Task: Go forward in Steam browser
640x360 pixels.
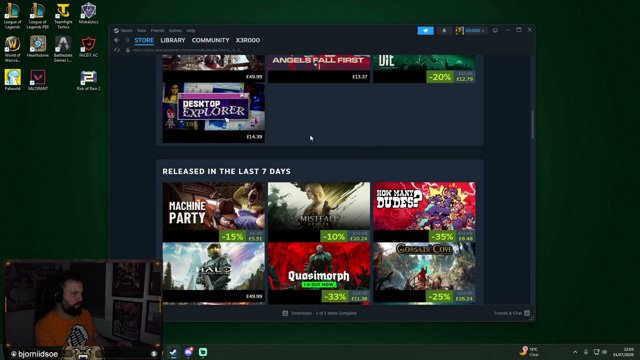Action: 127,40
